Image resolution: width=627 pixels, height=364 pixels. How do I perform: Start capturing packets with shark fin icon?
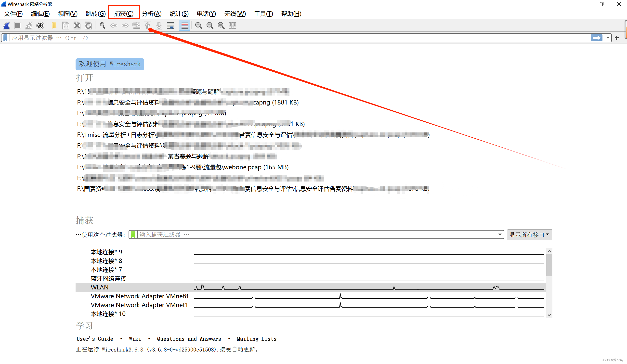[7, 26]
